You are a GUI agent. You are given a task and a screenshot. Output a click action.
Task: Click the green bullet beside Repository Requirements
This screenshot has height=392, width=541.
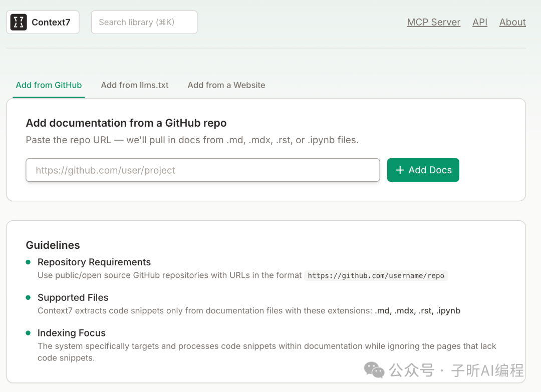tap(28, 262)
